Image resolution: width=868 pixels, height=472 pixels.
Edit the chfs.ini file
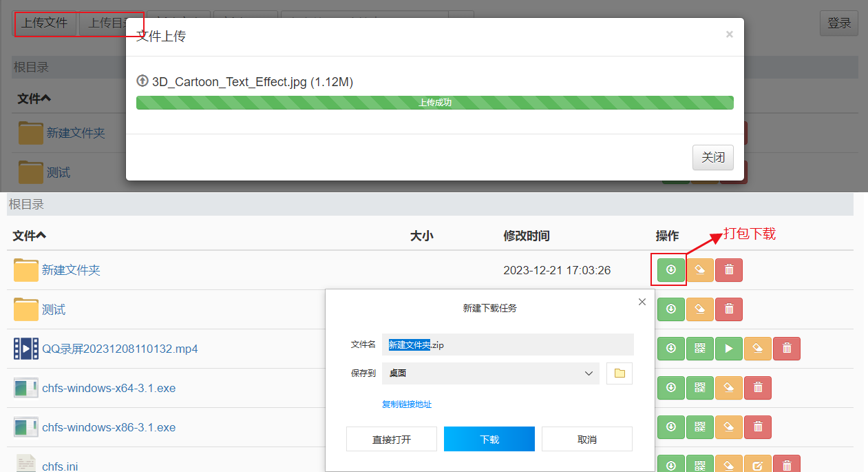tap(758, 465)
